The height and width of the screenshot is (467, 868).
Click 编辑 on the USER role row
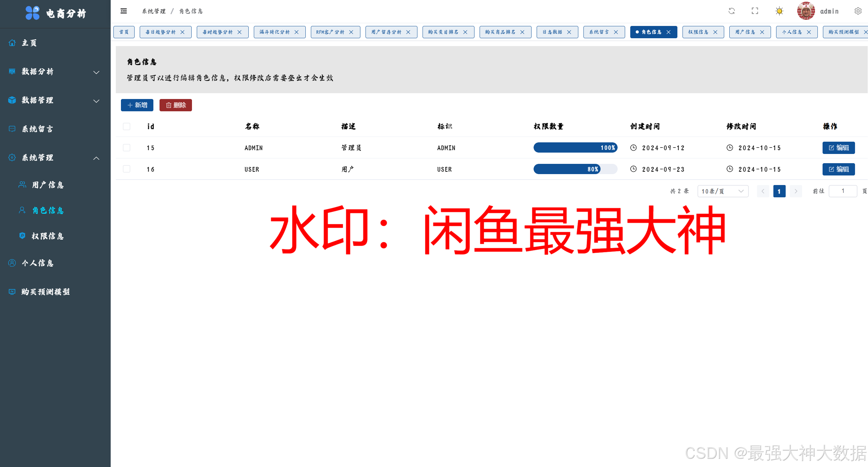(x=839, y=169)
